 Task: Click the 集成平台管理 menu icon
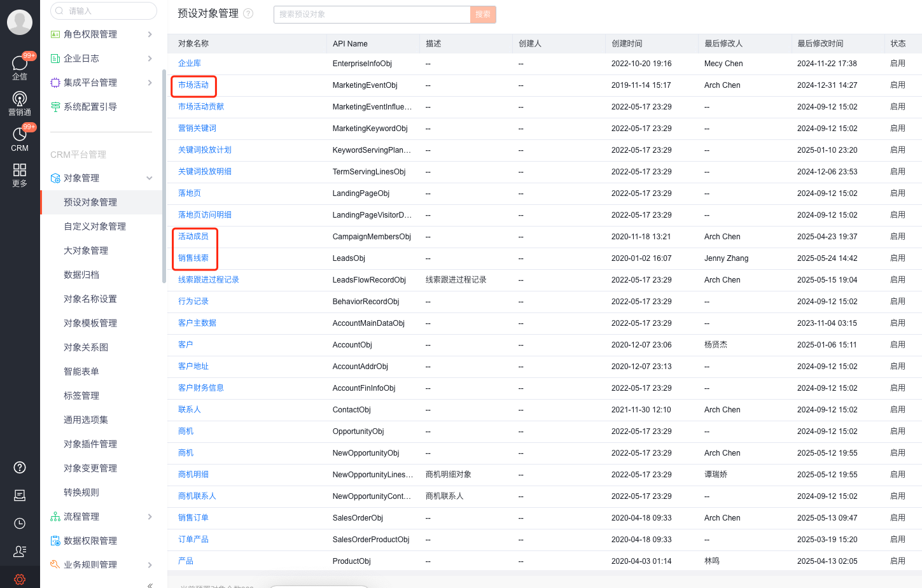[x=55, y=83]
